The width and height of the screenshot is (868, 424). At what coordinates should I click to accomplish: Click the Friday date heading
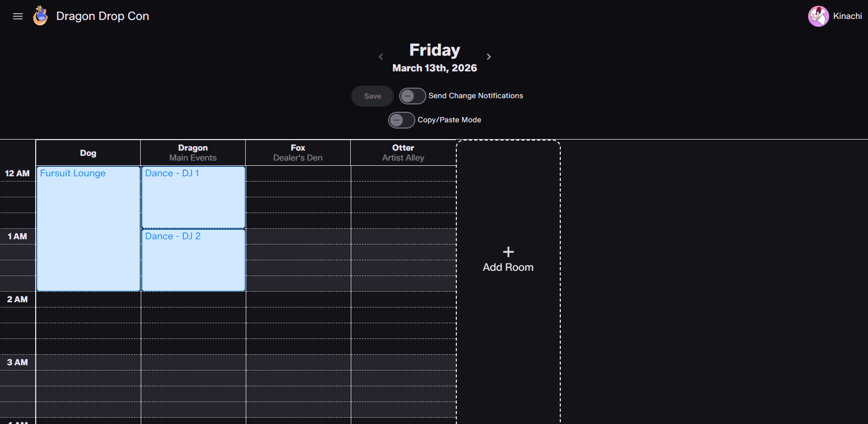pos(434,50)
